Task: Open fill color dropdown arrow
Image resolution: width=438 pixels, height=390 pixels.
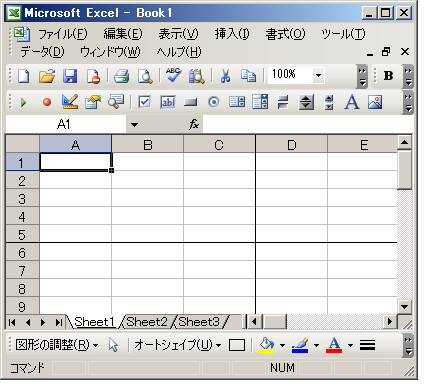Action: 282,345
